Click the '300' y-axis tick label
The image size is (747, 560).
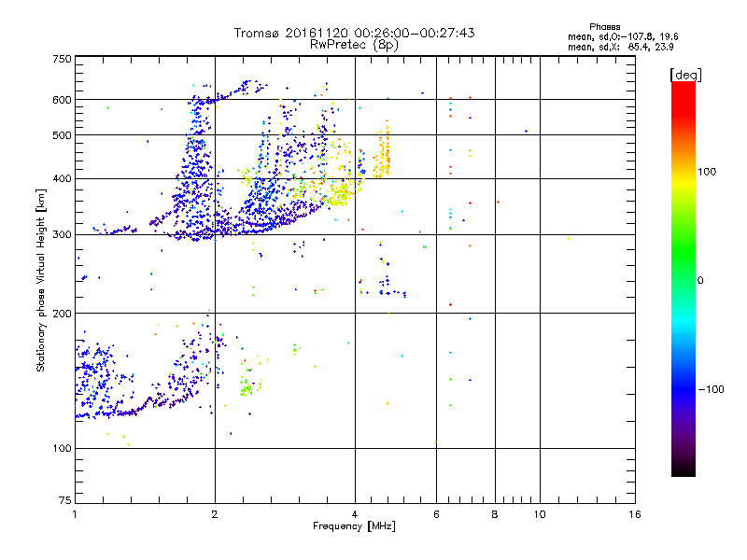pyautogui.click(x=62, y=234)
